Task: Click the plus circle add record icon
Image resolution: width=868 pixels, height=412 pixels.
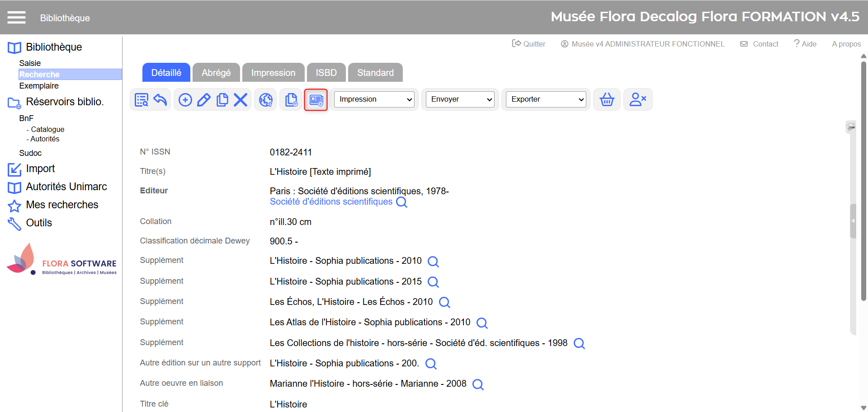Action: [x=185, y=99]
